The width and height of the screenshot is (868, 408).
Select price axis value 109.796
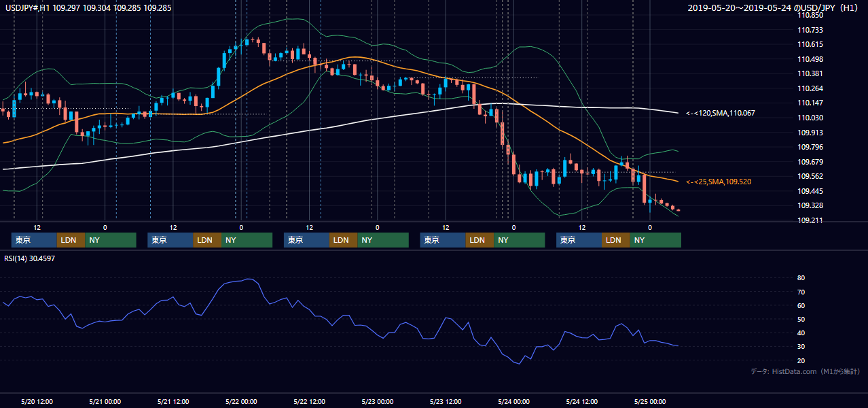(x=810, y=147)
